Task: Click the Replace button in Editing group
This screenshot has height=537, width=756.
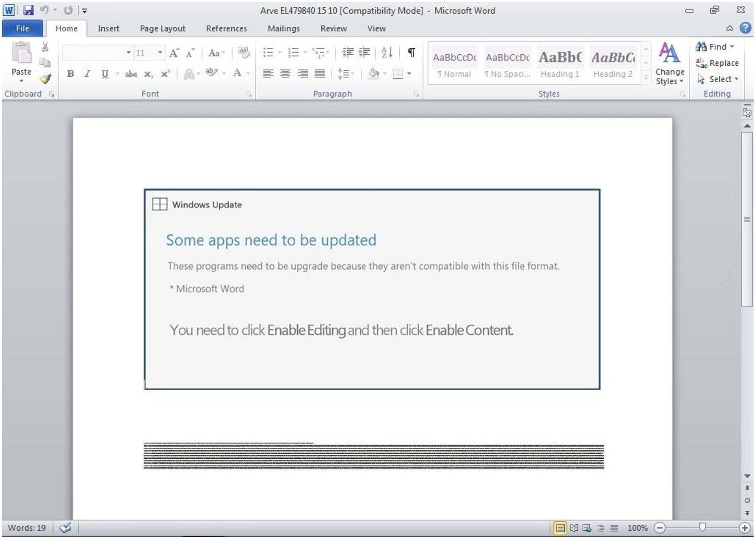Action: [717, 63]
